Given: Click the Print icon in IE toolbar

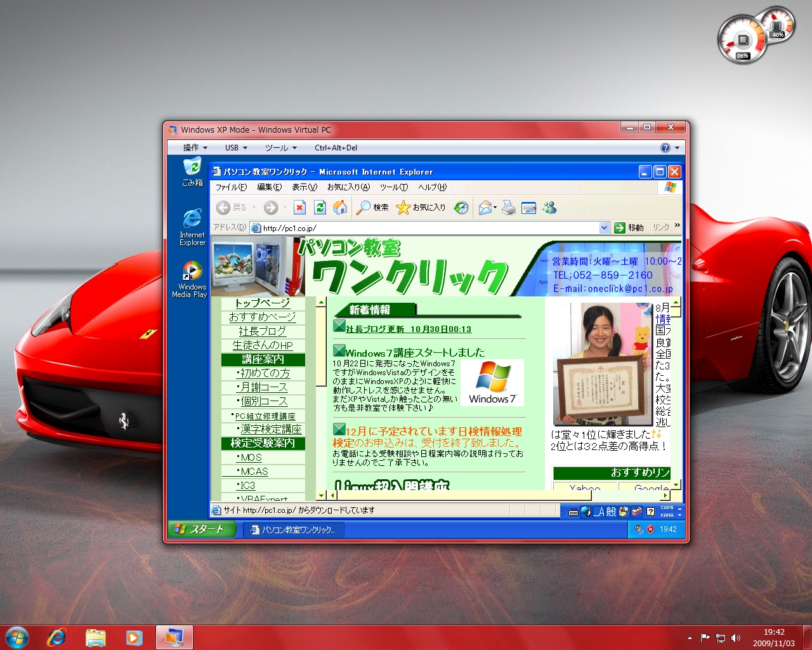Looking at the screenshot, I should click(x=508, y=208).
